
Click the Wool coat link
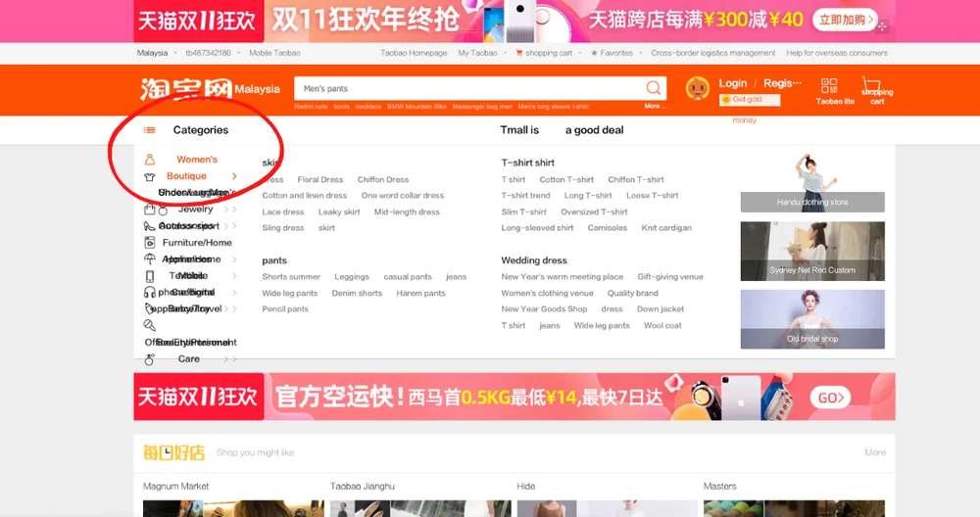tap(662, 325)
